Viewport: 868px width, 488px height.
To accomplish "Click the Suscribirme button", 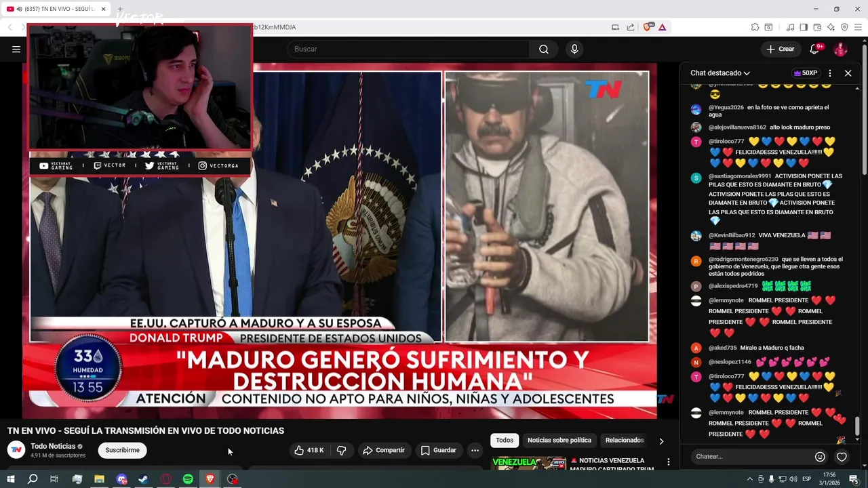I will [x=122, y=450].
